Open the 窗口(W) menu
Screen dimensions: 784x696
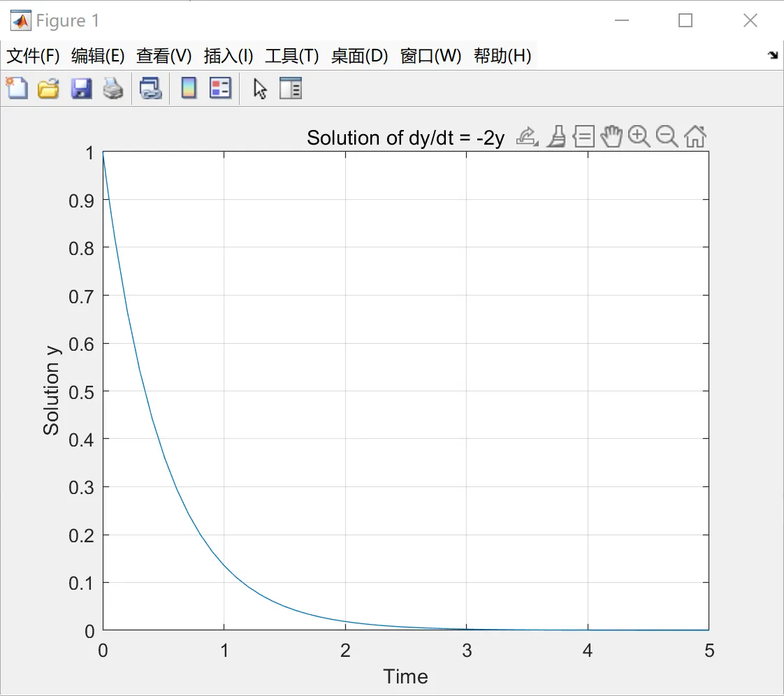(x=431, y=55)
